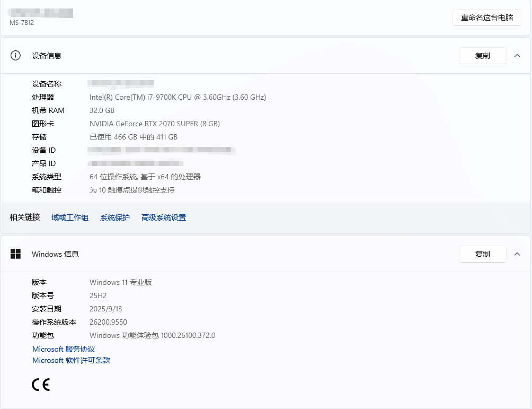
Task: Select the version number 25H2
Action: [x=98, y=295]
